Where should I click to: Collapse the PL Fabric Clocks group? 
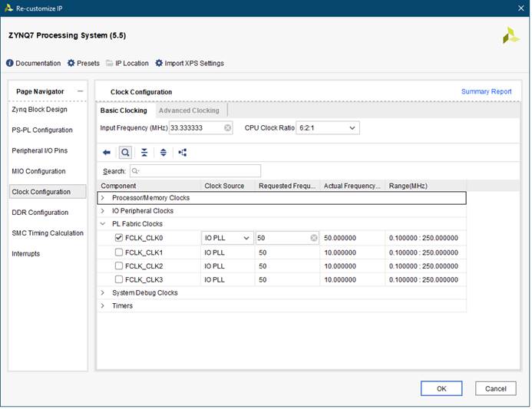[103, 224]
